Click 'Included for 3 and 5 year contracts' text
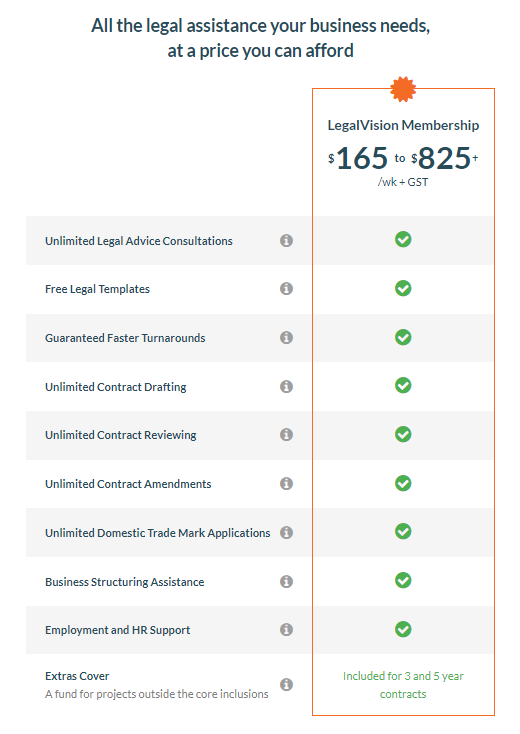This screenshot has width=520, height=734. [403, 685]
